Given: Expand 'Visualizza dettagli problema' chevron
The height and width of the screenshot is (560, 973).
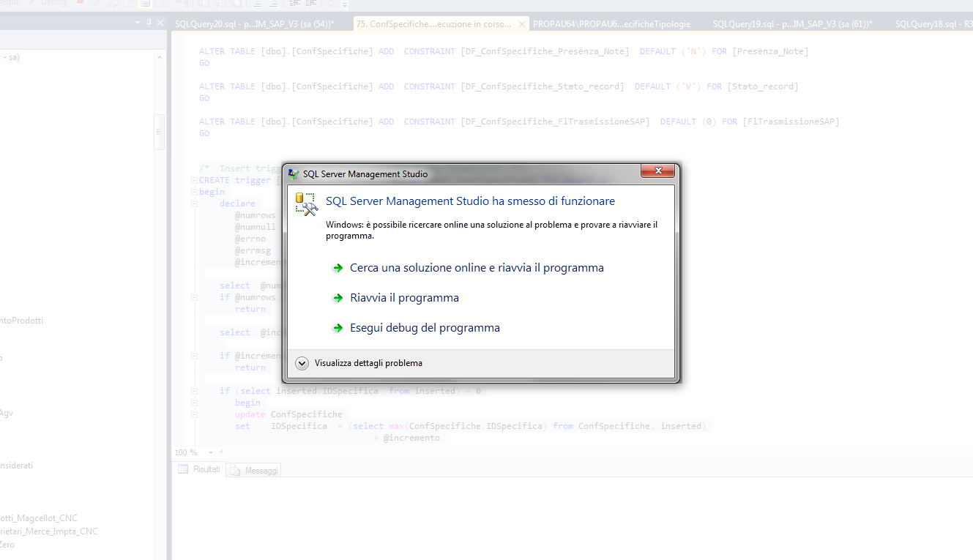Looking at the screenshot, I should click(x=302, y=363).
